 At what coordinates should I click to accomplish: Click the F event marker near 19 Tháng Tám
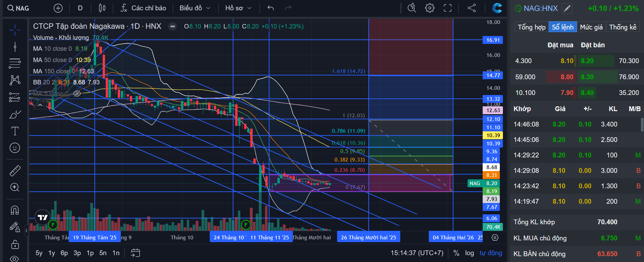coord(53,225)
